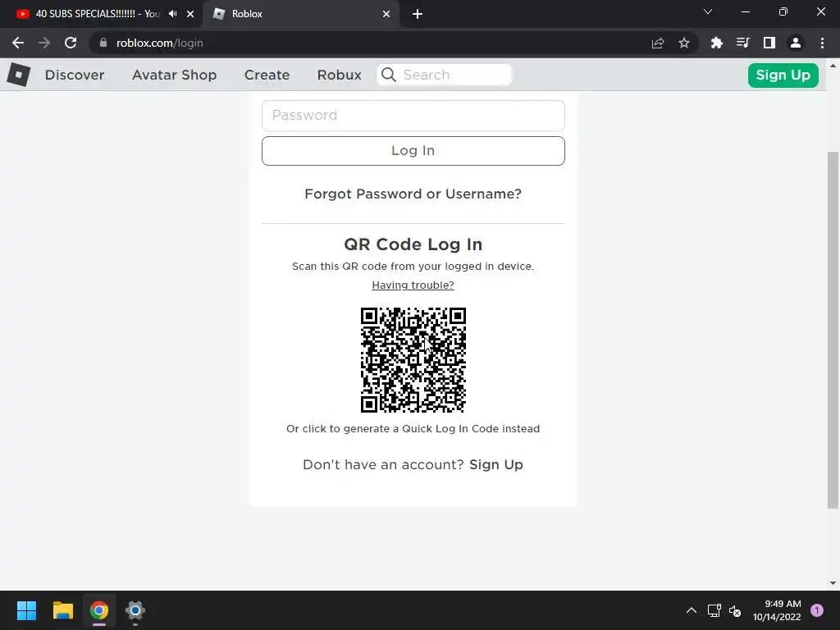Viewport: 840px width, 630px height.
Task: Click the browser forward arrow
Action: pyautogui.click(x=44, y=43)
